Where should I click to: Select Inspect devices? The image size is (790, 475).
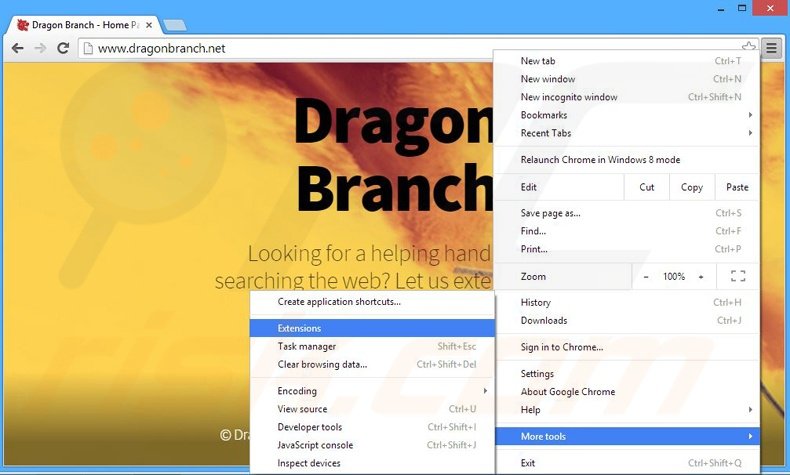coord(372,463)
